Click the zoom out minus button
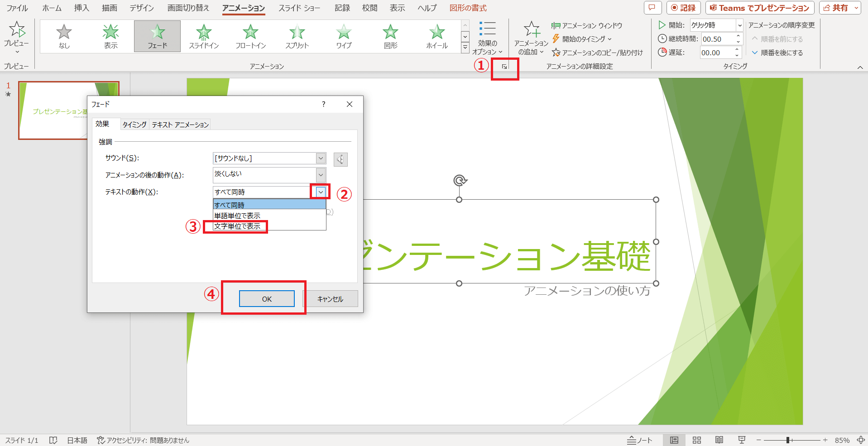The width and height of the screenshot is (868, 446). pyautogui.click(x=759, y=440)
